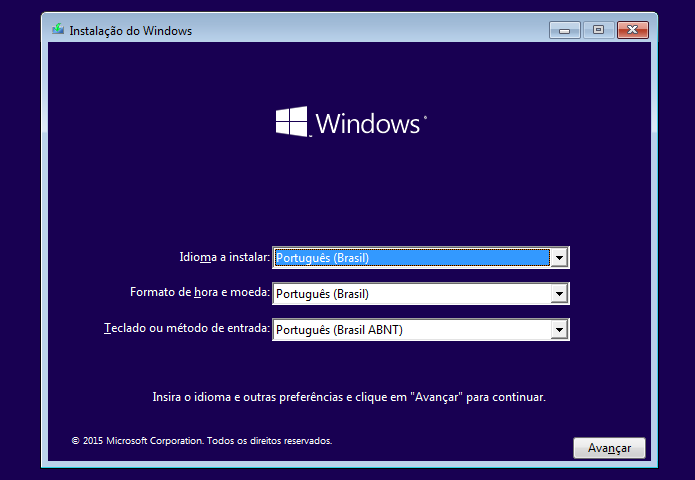Maximize the Instalação do Windows window

pos(598,30)
